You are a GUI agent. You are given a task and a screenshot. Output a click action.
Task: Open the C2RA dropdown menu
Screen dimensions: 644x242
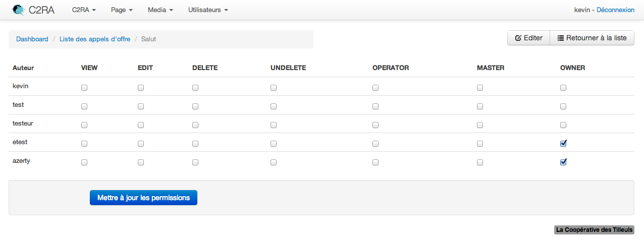84,10
